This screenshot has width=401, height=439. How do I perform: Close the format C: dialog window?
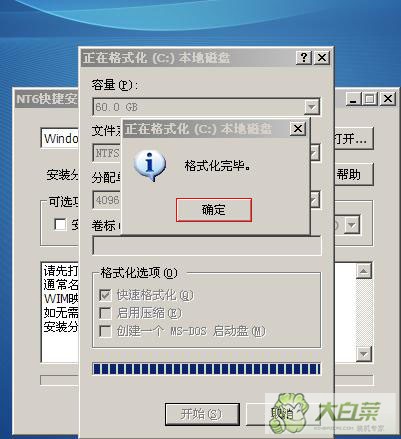click(x=322, y=58)
